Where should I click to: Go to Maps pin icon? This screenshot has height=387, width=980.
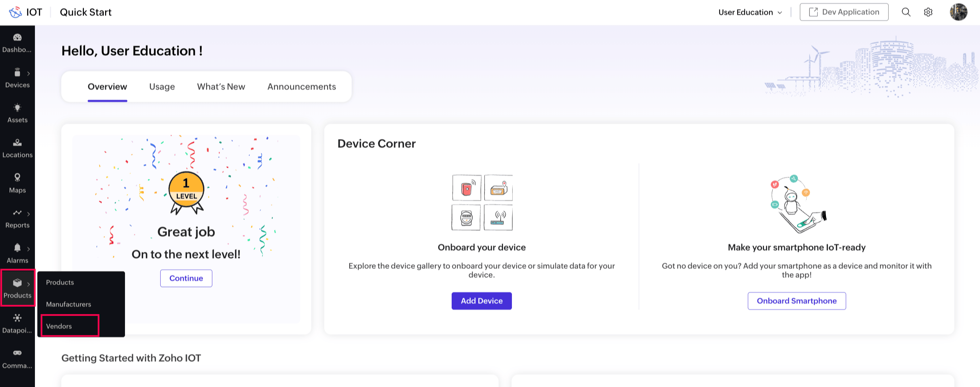tap(17, 178)
